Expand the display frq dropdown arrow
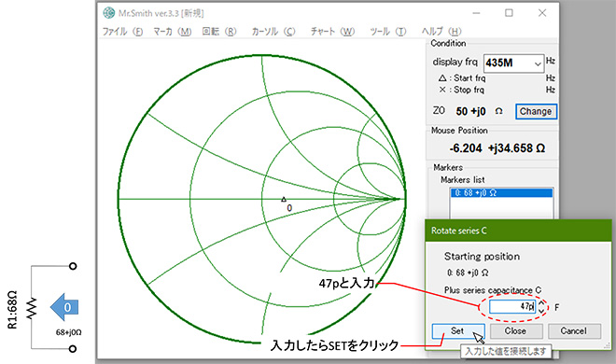Viewport: 616px width, 364px height. coord(538,63)
